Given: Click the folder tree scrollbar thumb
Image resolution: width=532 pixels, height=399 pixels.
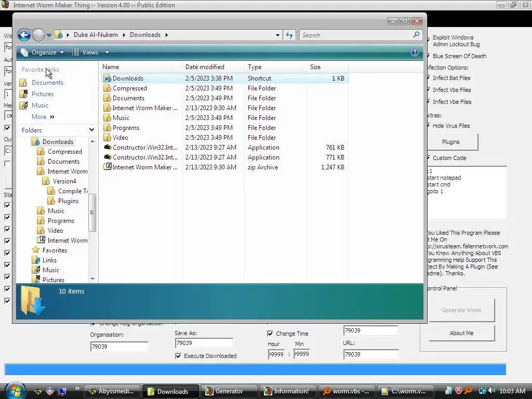Looking at the screenshot, I should 92,212.
